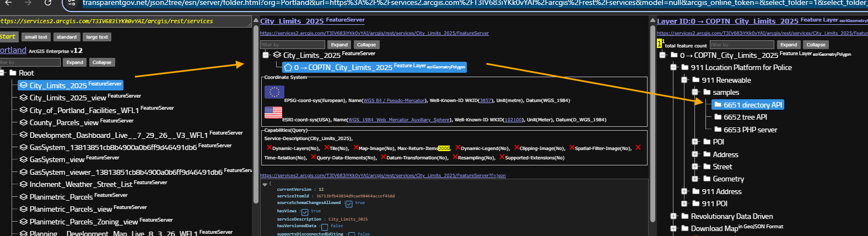Expand the POI node
Viewport: 868px width, 236px height.
(x=696, y=142)
